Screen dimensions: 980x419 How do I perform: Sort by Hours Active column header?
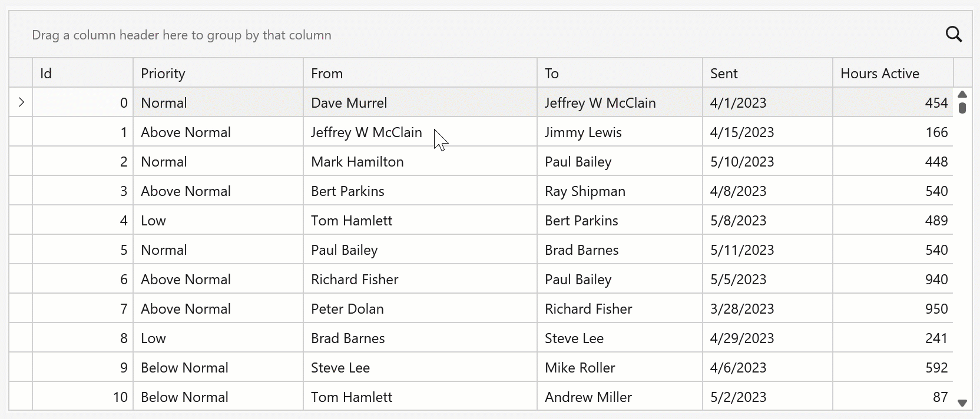[x=892, y=74]
